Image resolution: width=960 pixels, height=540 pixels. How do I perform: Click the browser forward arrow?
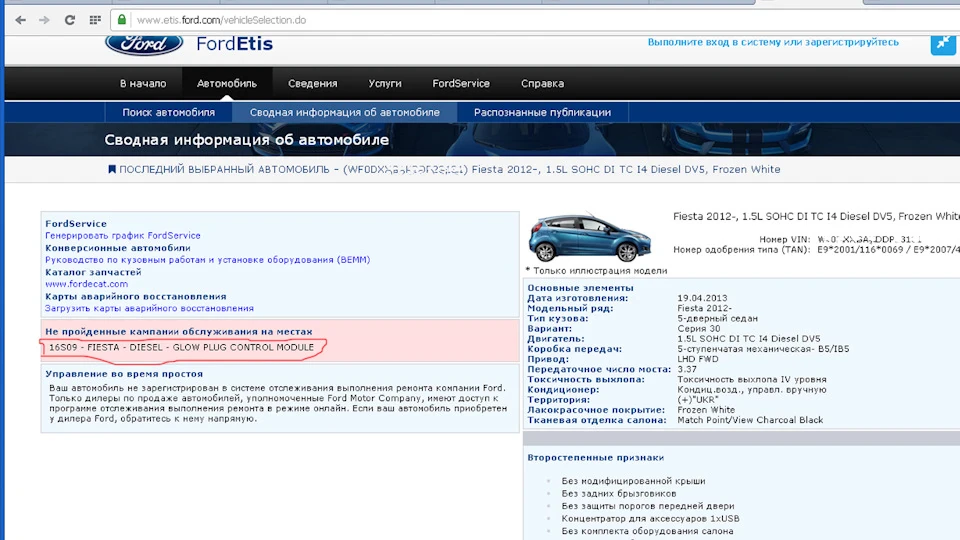[44, 20]
